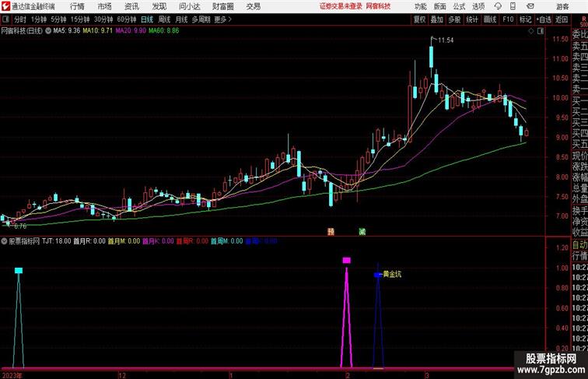Switch to 1分钟 period
Screen dimensions: 588x379
[x=39, y=19]
